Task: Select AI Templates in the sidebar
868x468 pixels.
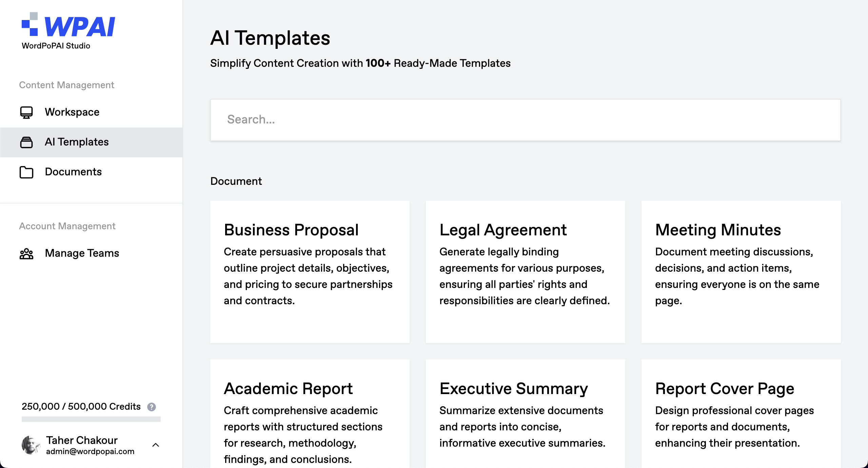Action: point(91,142)
